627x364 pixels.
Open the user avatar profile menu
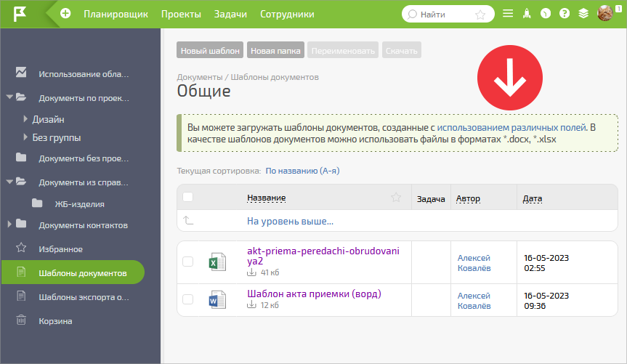pos(605,13)
